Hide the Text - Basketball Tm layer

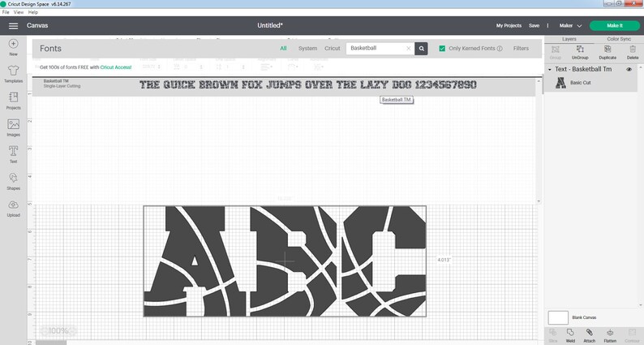pos(629,70)
